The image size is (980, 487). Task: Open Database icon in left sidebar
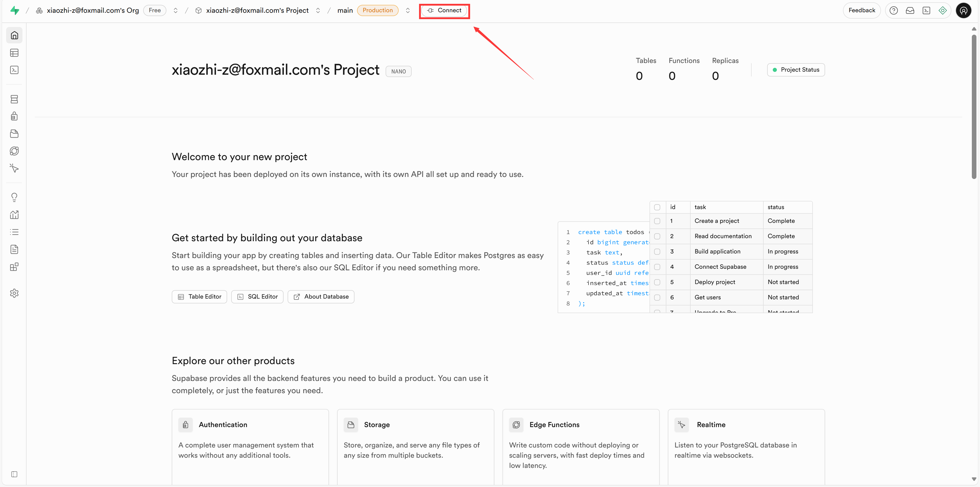(x=14, y=99)
